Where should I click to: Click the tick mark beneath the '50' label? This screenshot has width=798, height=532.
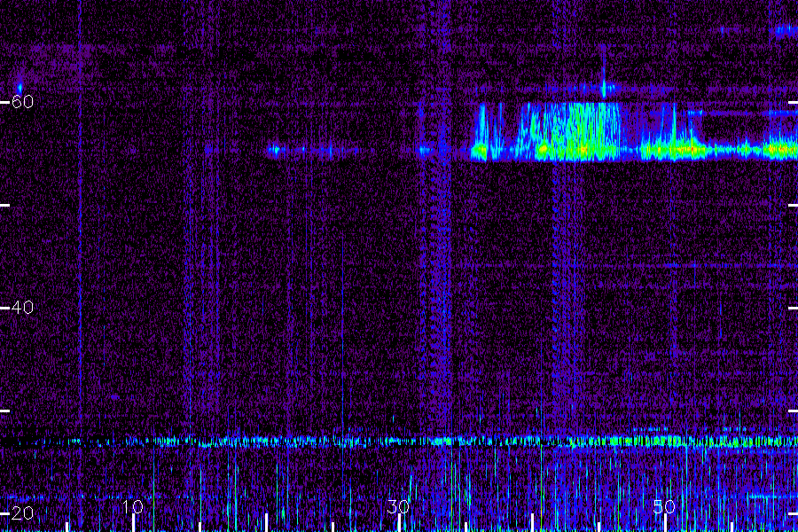pos(665,523)
